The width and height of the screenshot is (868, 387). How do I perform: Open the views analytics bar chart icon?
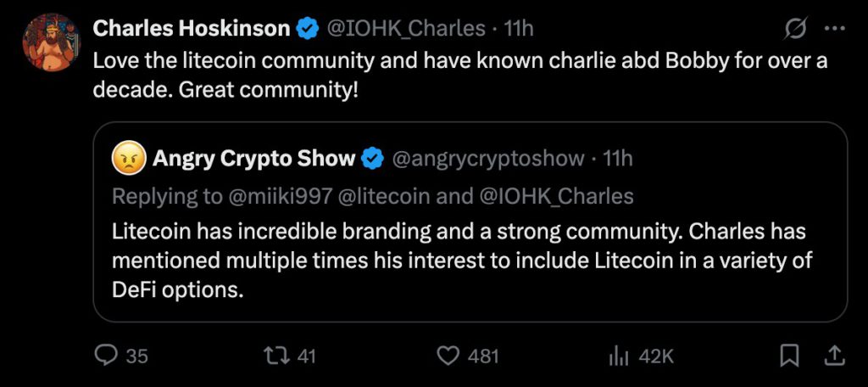(x=617, y=356)
